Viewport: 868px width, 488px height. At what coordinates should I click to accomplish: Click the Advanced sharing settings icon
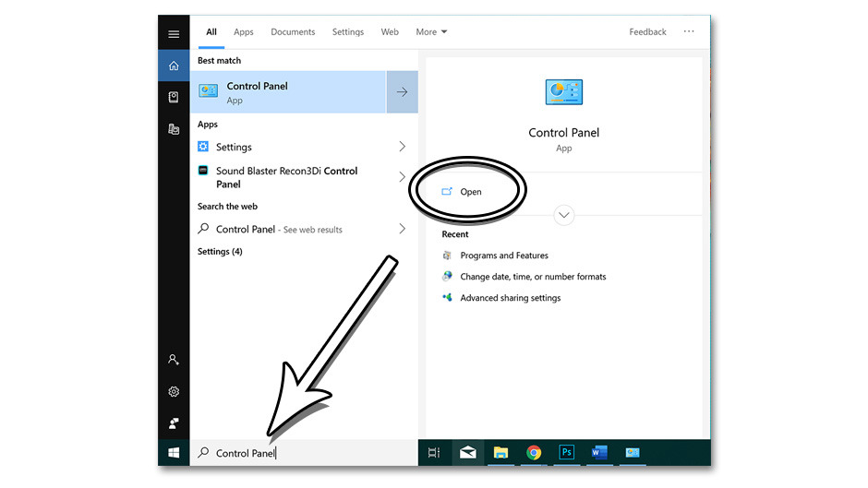447,297
